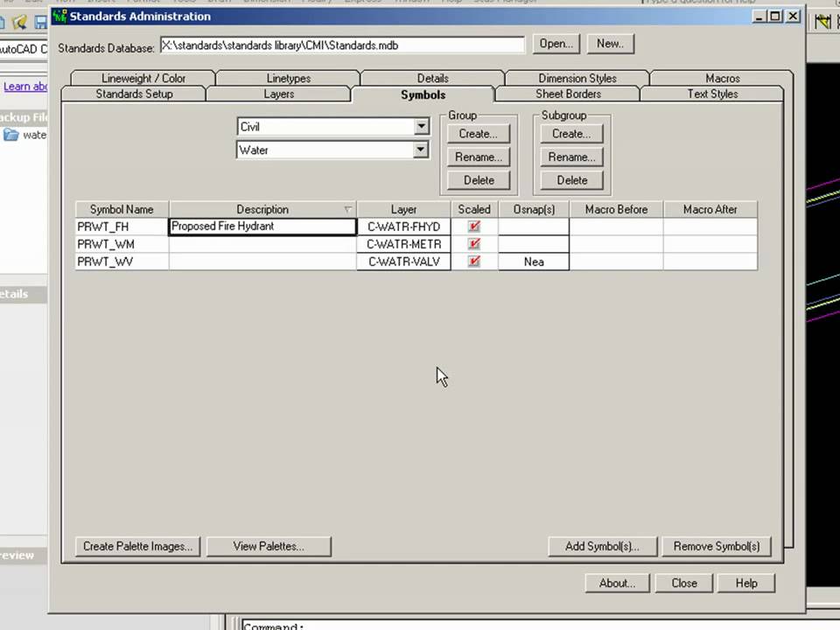Select the PRWT_WV symbol name cell
840x630 pixels.
coord(122,262)
